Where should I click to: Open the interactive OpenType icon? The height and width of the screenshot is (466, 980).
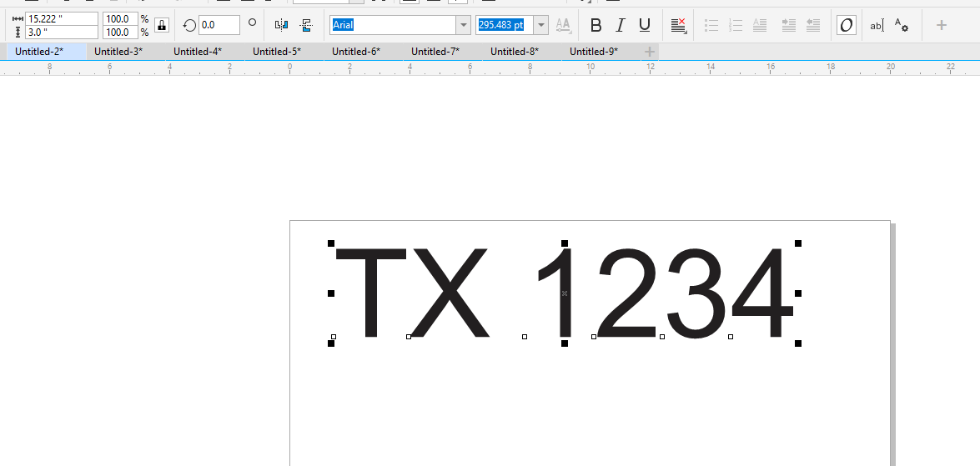(x=847, y=25)
